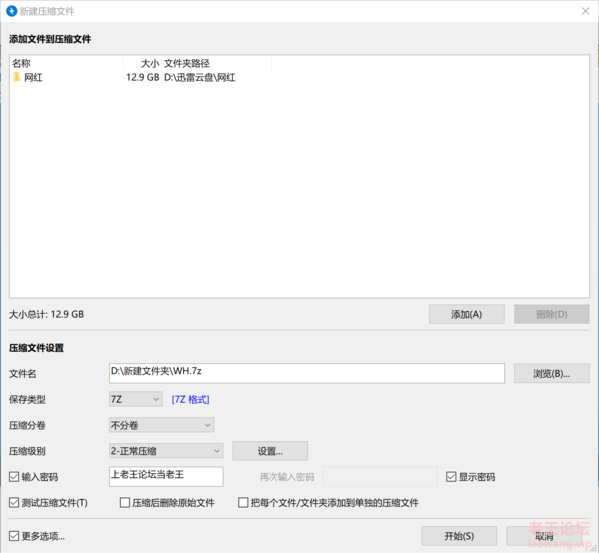This screenshot has width=599, height=553.
Task: Click the [7Z 格式] blue link
Action: click(x=190, y=399)
